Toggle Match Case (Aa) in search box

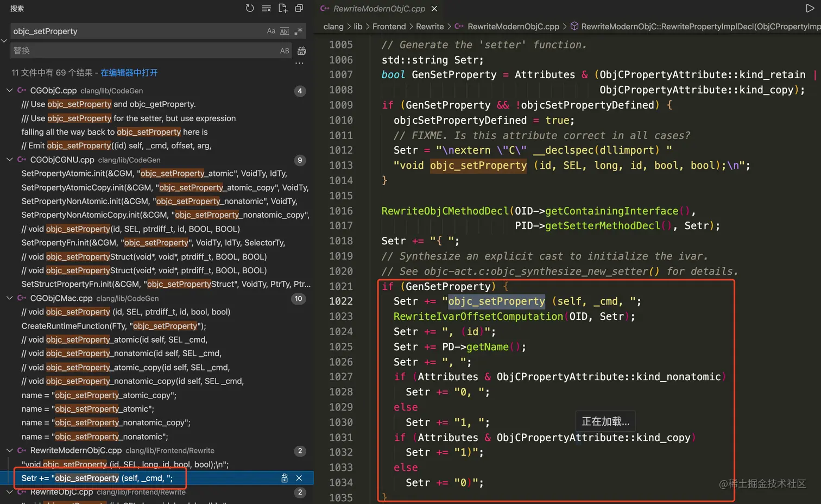pyautogui.click(x=271, y=31)
